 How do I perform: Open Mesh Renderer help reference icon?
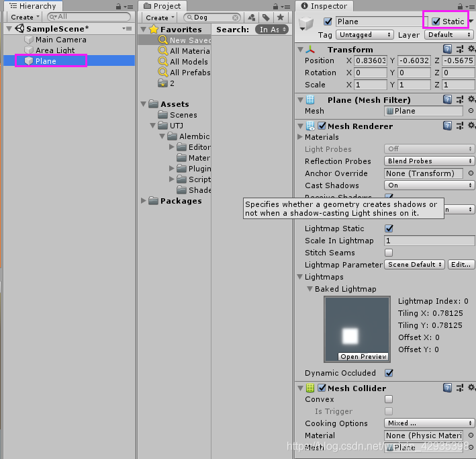(447, 126)
